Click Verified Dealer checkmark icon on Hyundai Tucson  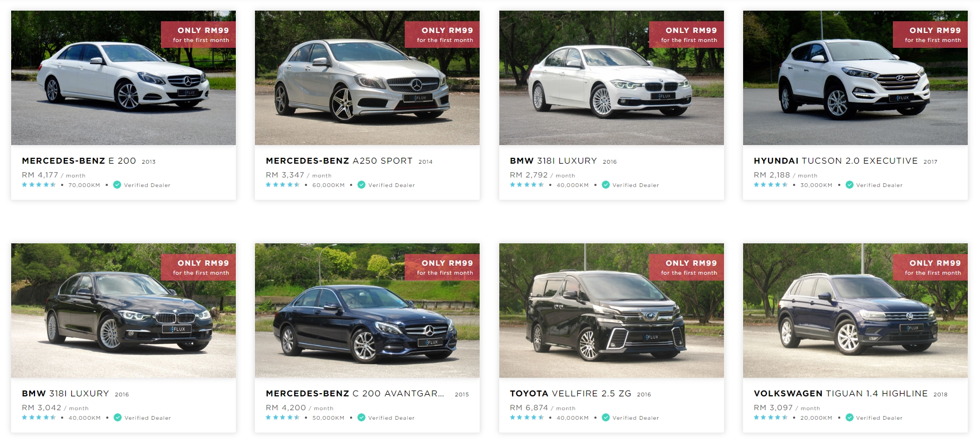[x=850, y=185]
